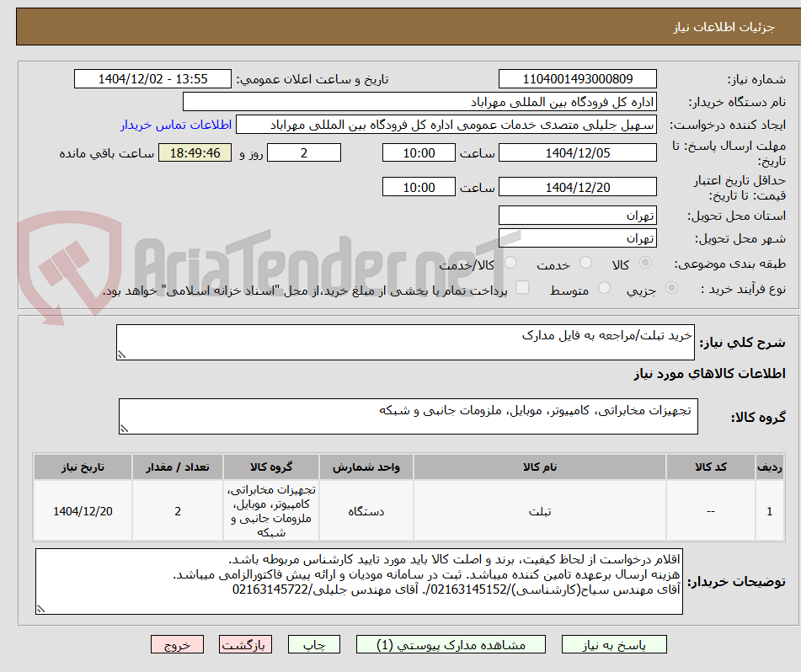Click the چاپ print button

pos(313,644)
